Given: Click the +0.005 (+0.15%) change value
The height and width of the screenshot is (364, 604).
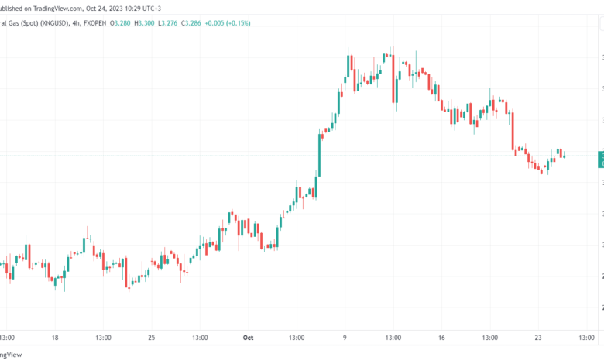Looking at the screenshot, I should click(227, 23).
